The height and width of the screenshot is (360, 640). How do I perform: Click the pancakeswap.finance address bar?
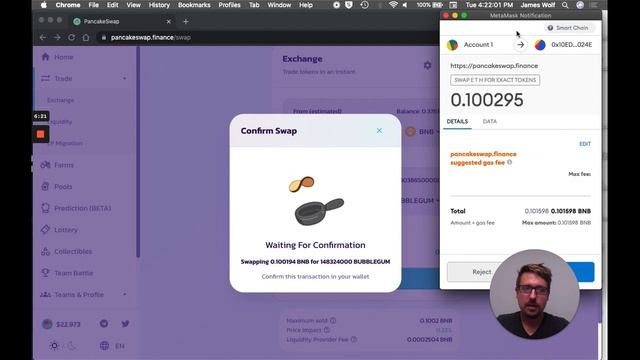click(267, 37)
